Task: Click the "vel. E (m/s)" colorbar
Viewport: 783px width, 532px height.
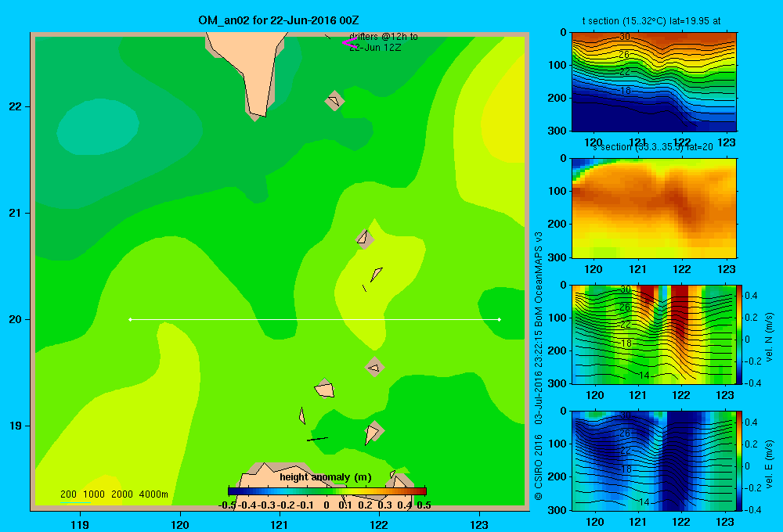Action: point(739,461)
